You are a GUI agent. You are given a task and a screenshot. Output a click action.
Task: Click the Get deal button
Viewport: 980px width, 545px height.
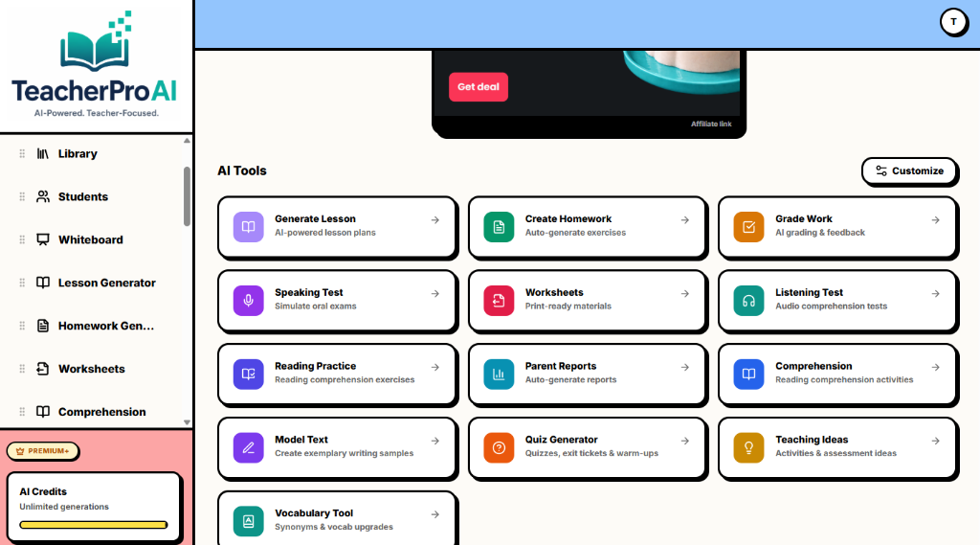tap(479, 87)
